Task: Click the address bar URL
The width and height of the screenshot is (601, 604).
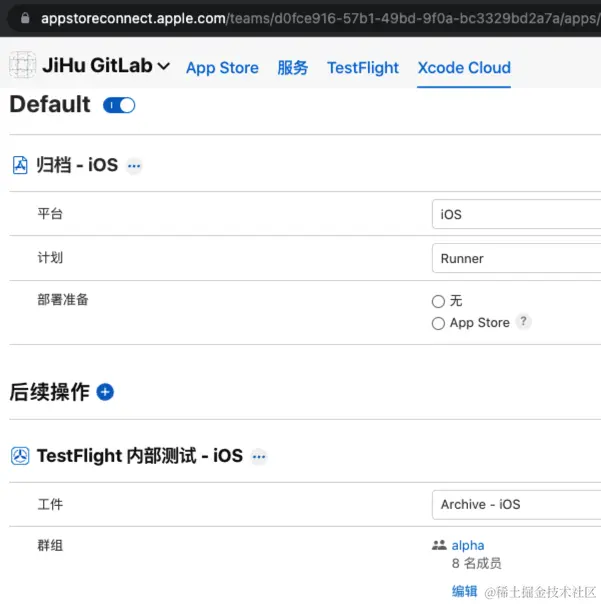Action: coord(320,18)
